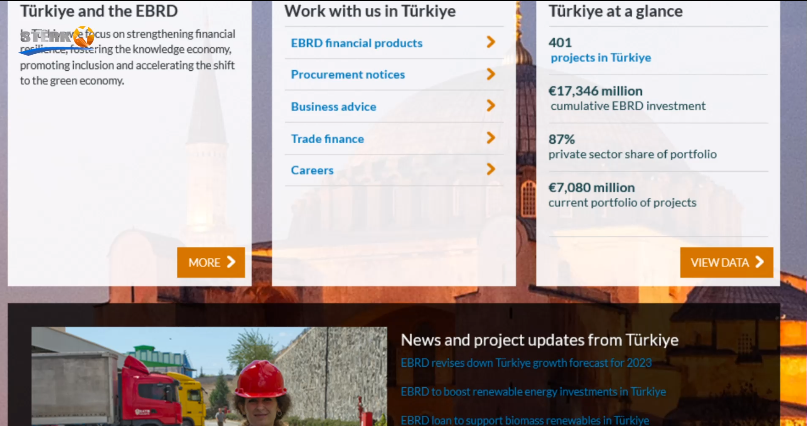Select the '401' projects figure
This screenshot has width=807, height=426.
coord(560,43)
